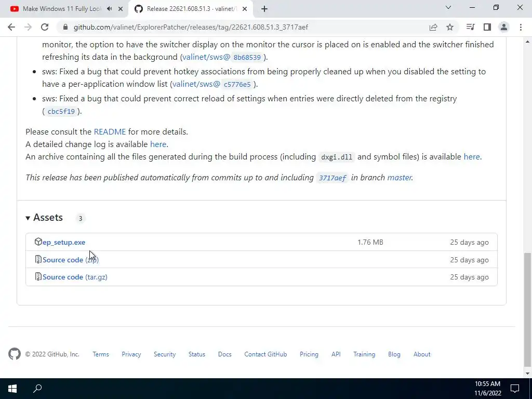This screenshot has width=532, height=399.
Task: Open Pricing footer link
Action: 309,354
